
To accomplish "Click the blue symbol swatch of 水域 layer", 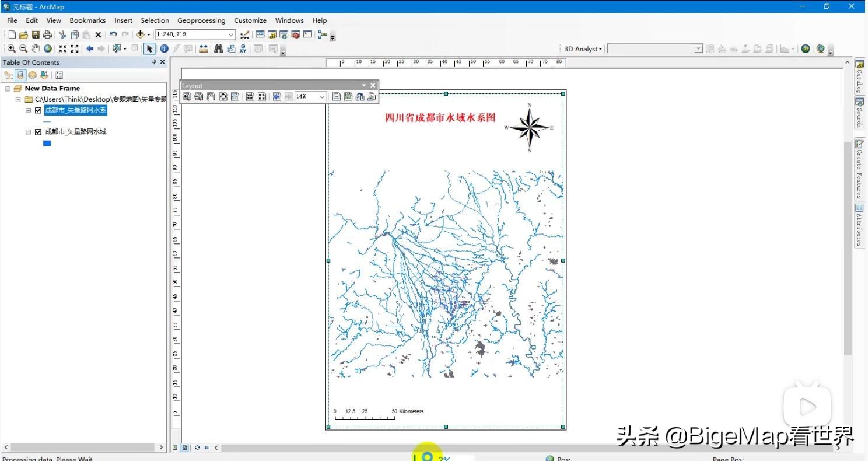I will [47, 144].
